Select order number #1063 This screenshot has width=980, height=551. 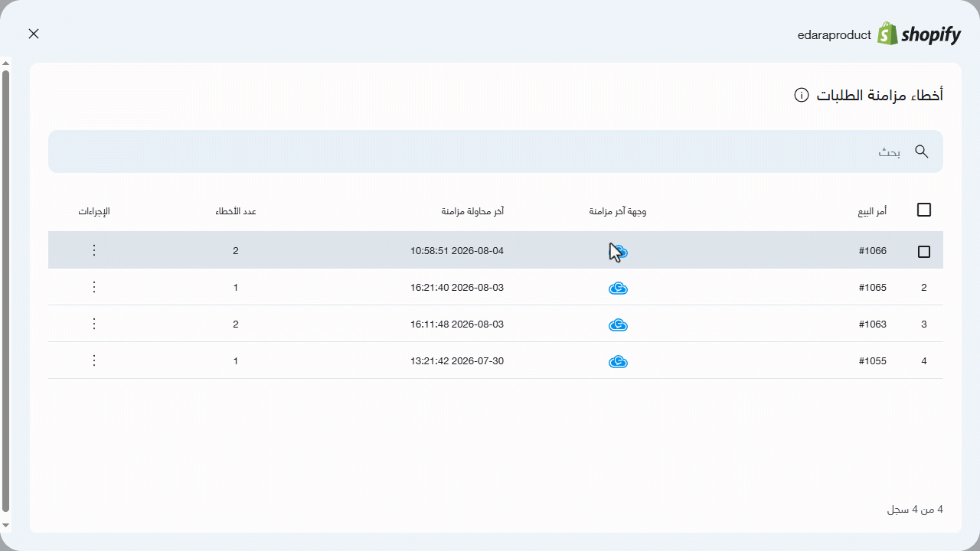coord(873,324)
